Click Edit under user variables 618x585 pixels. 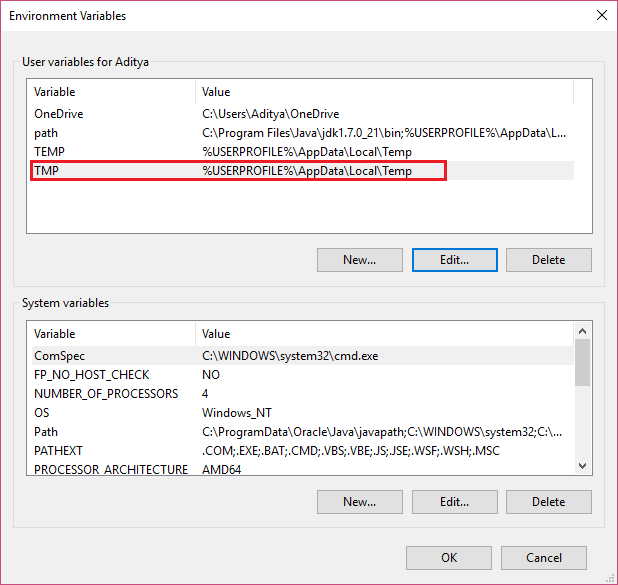454,260
